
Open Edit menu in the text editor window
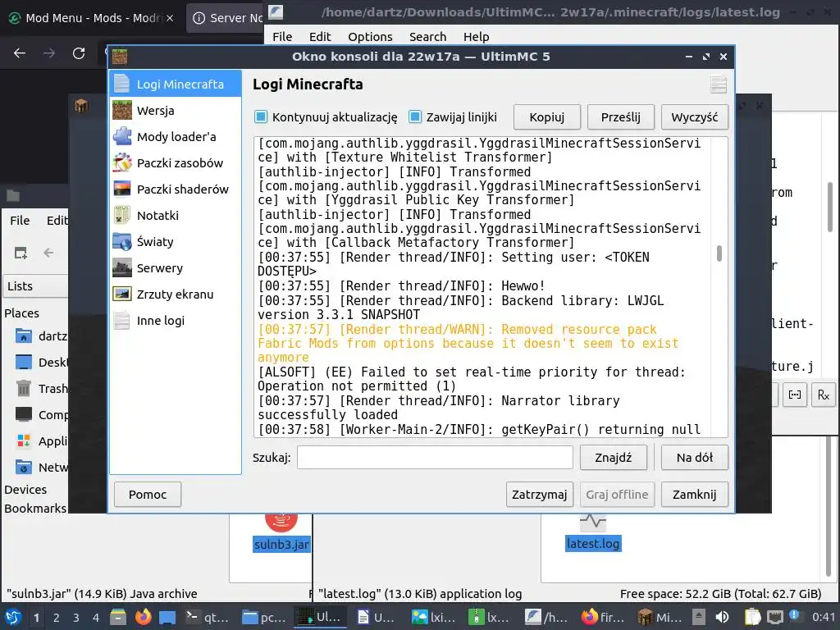click(319, 36)
